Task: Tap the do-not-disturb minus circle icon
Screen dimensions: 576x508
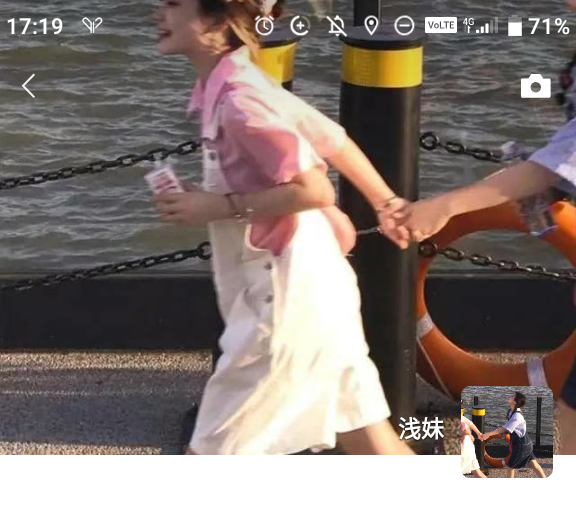Action: [404, 26]
